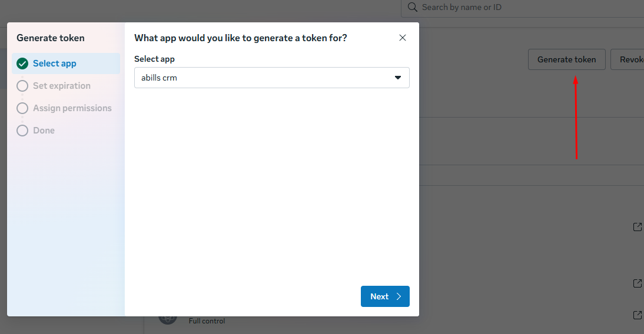644x334 pixels.
Task: Select the Set expiration step circle
Action: 22,86
